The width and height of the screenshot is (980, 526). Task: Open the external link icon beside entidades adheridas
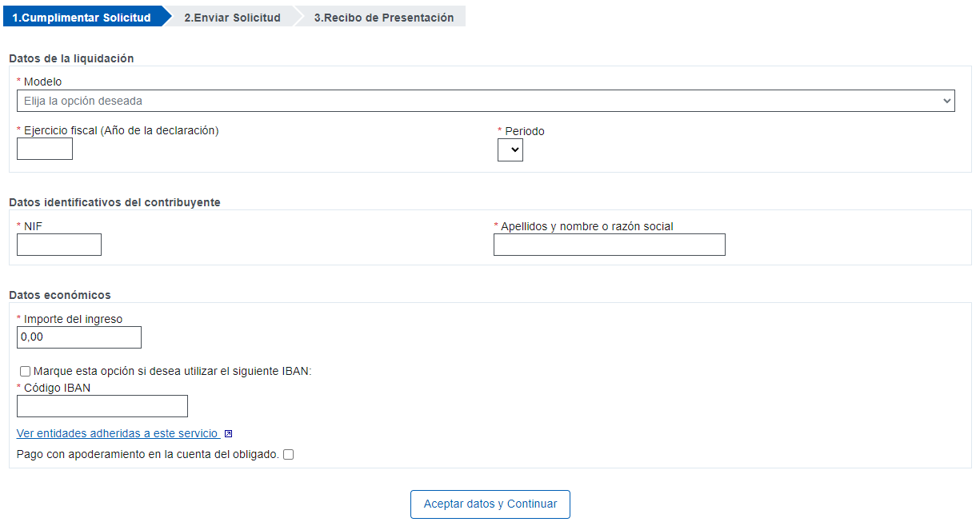(x=229, y=434)
